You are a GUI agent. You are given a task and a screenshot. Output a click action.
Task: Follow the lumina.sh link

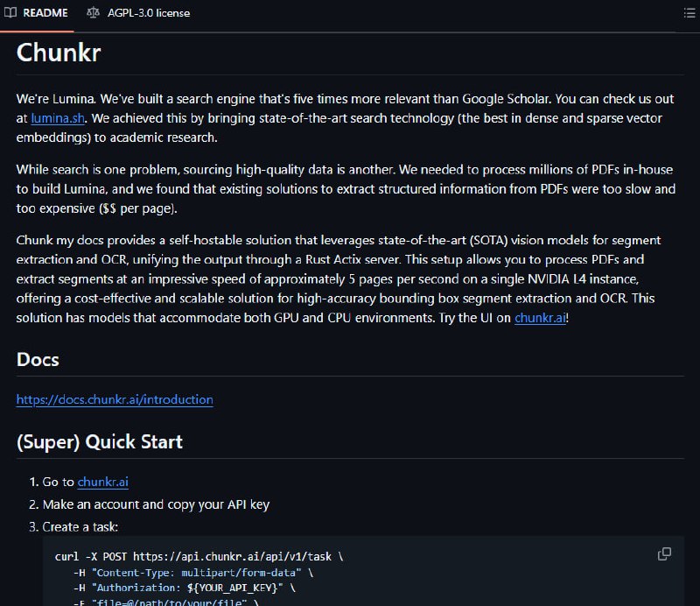[58, 118]
